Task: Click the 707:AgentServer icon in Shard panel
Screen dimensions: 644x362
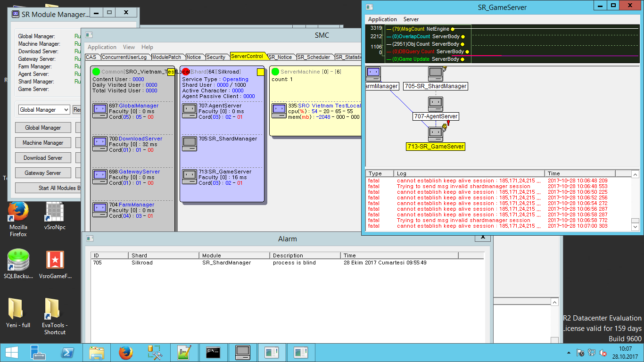Action: coord(190,111)
